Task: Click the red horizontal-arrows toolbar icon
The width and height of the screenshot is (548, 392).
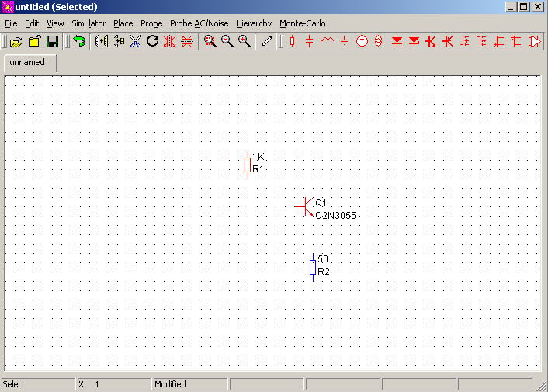Action: [x=187, y=42]
